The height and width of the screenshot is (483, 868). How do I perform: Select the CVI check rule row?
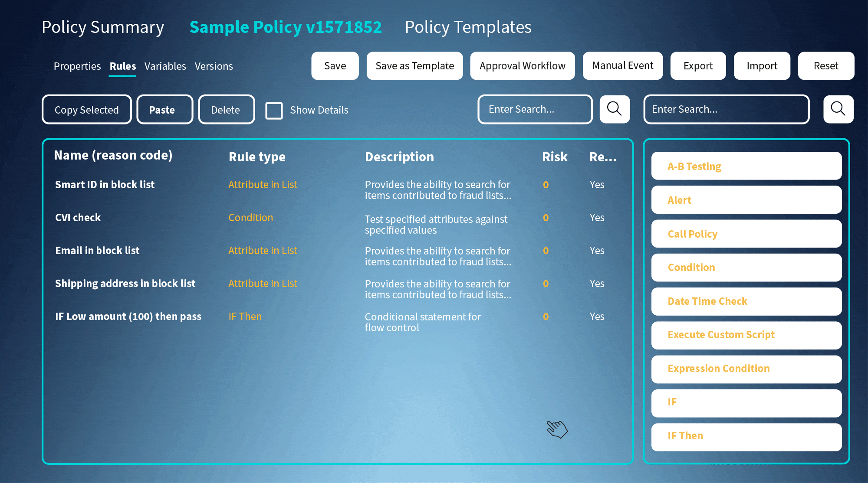78,218
